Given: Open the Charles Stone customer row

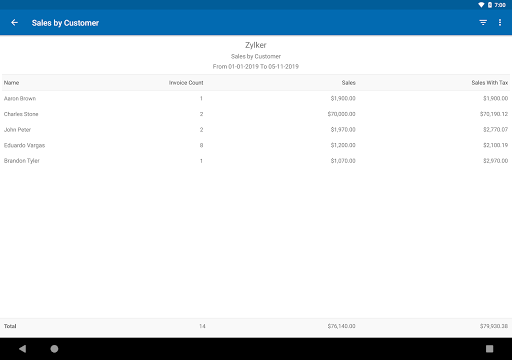Looking at the screenshot, I should click(256, 114).
